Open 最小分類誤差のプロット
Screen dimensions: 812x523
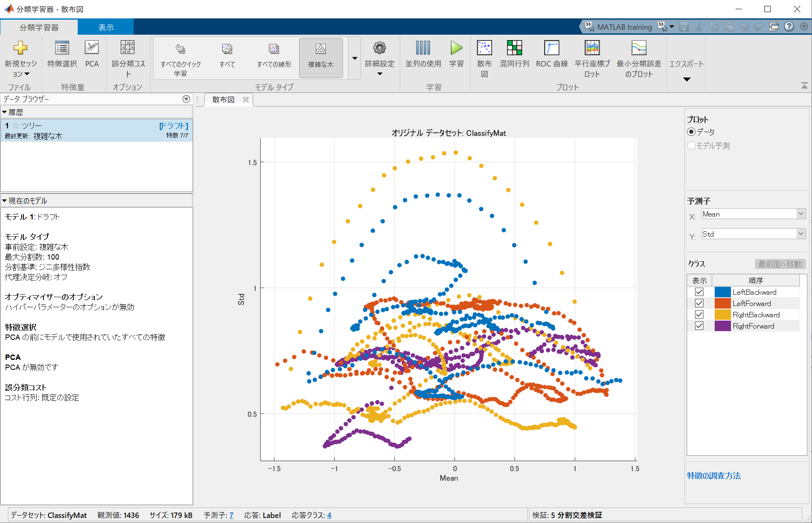click(639, 59)
